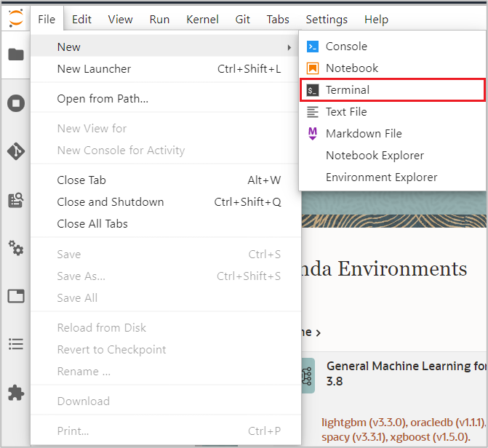Choose Close All Tabs
488x448 pixels.
(92, 224)
